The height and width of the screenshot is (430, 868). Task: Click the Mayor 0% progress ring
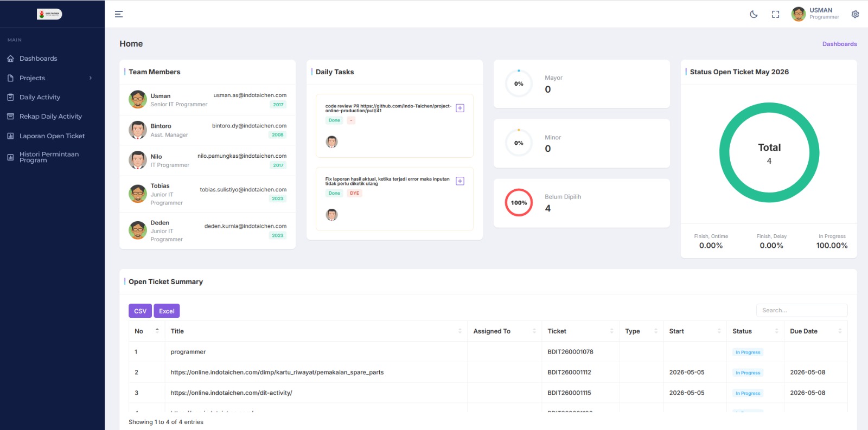click(x=519, y=84)
